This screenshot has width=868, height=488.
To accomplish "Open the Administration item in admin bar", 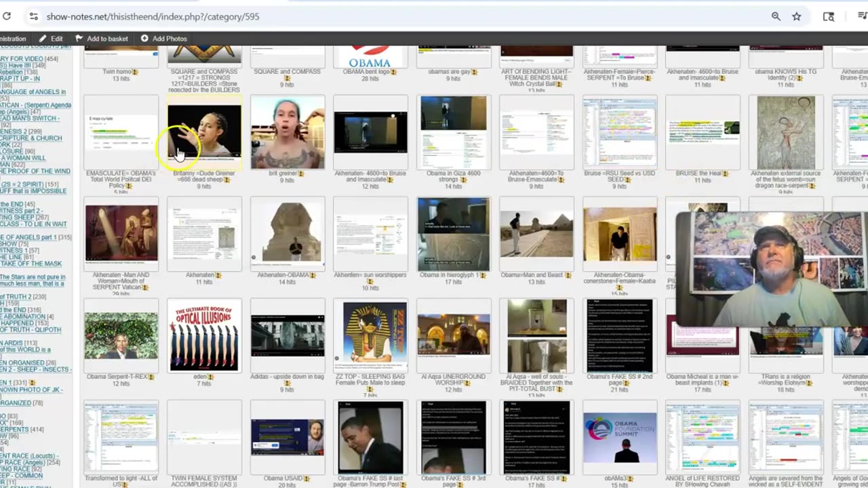I will click(13, 39).
